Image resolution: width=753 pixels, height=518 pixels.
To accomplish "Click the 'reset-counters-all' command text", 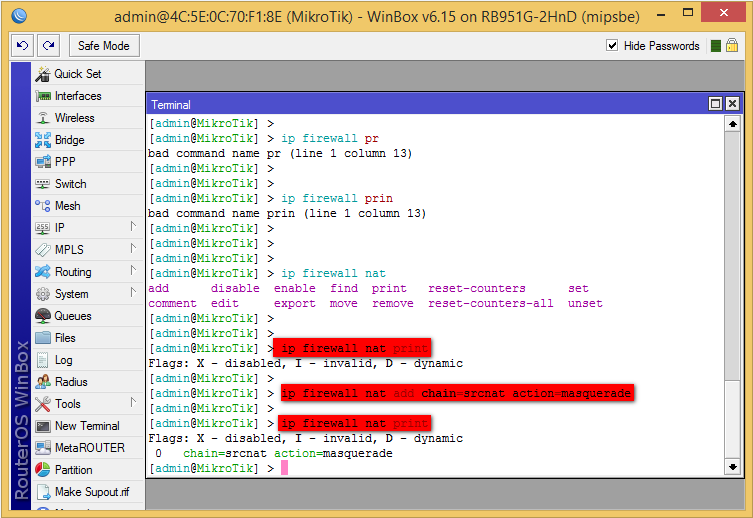I will point(490,303).
